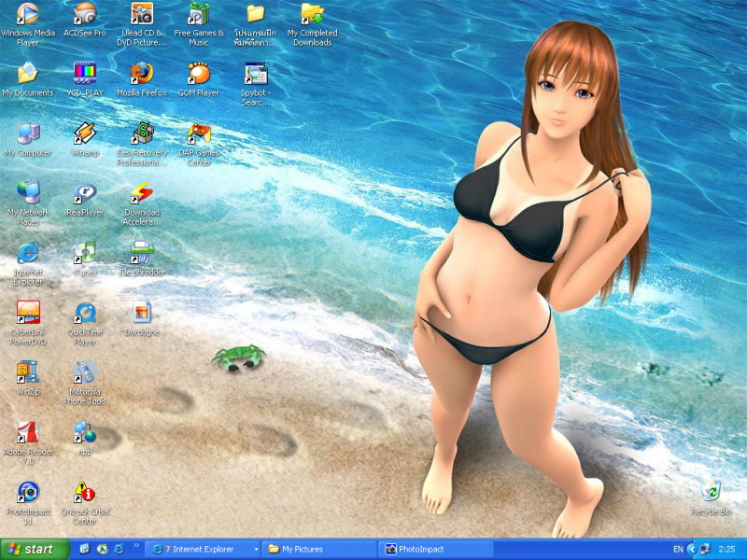Click the EN language indicator
The width and height of the screenshot is (747, 560).
(679, 550)
